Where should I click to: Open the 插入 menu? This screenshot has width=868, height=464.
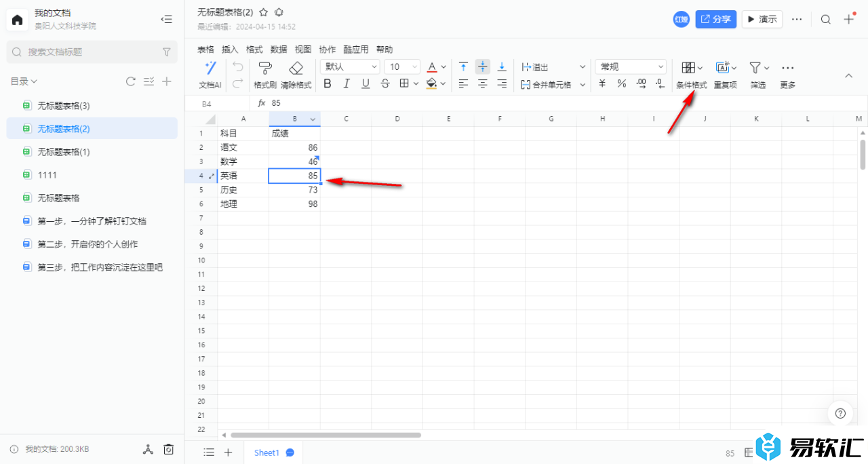point(230,50)
